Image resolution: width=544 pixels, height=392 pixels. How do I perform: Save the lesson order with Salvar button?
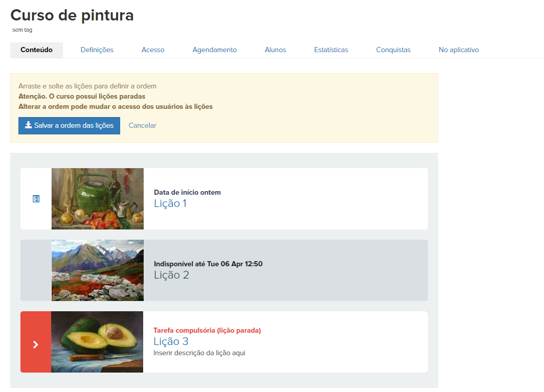point(69,126)
